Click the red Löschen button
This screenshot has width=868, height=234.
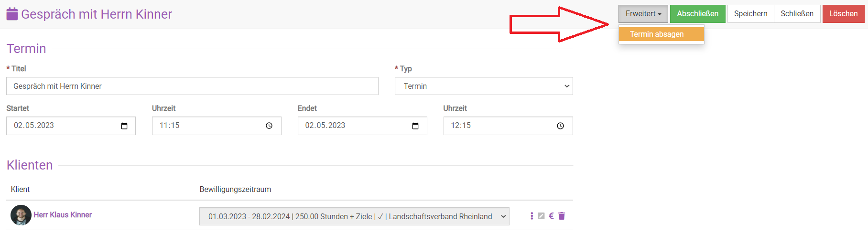coord(843,14)
